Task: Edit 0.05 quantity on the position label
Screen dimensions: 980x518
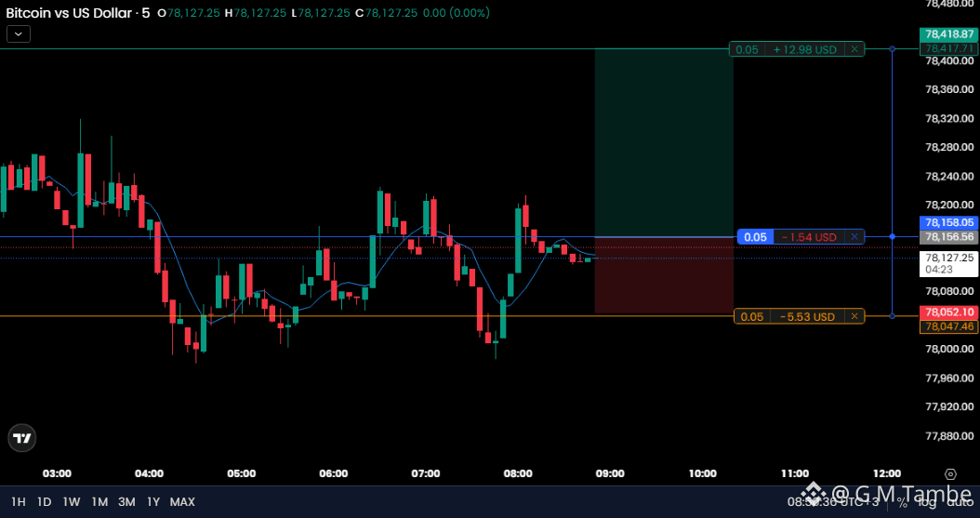Action: click(756, 237)
